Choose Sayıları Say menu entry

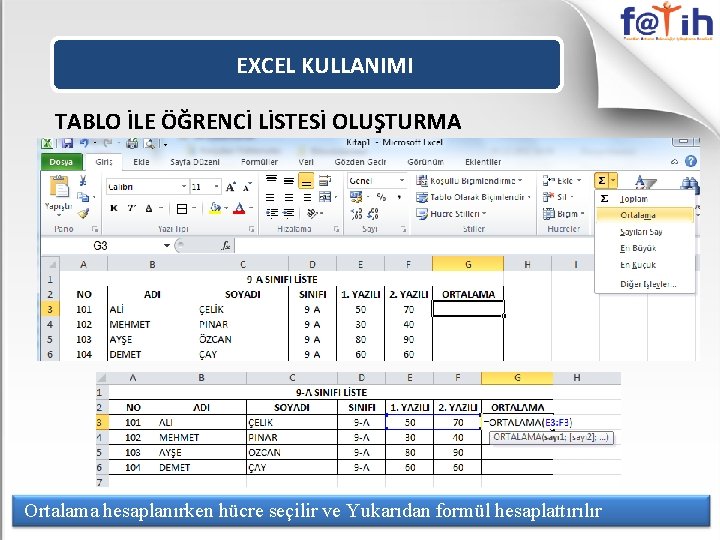click(645, 231)
